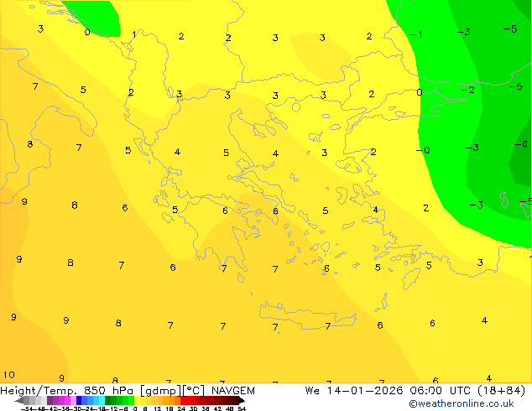This screenshot has width=532, height=411.
Task: Click the (18+84) forecast hour label
Action: tap(502, 391)
